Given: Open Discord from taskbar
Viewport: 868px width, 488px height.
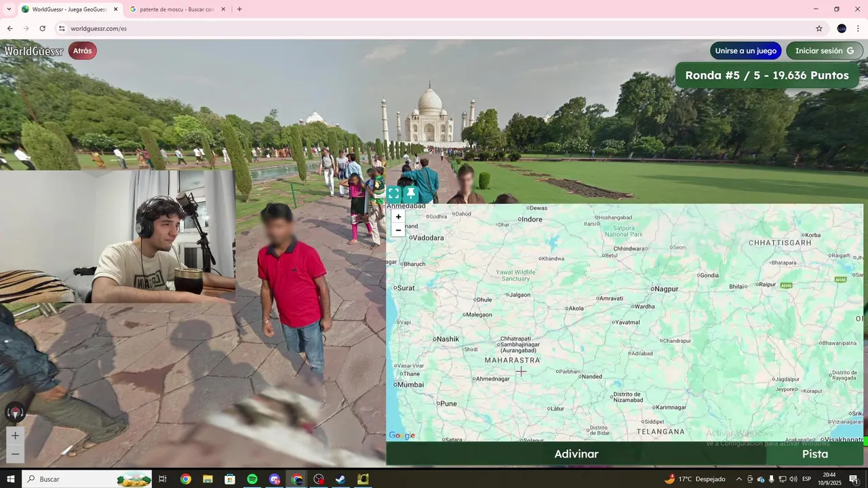Looking at the screenshot, I should [x=275, y=479].
